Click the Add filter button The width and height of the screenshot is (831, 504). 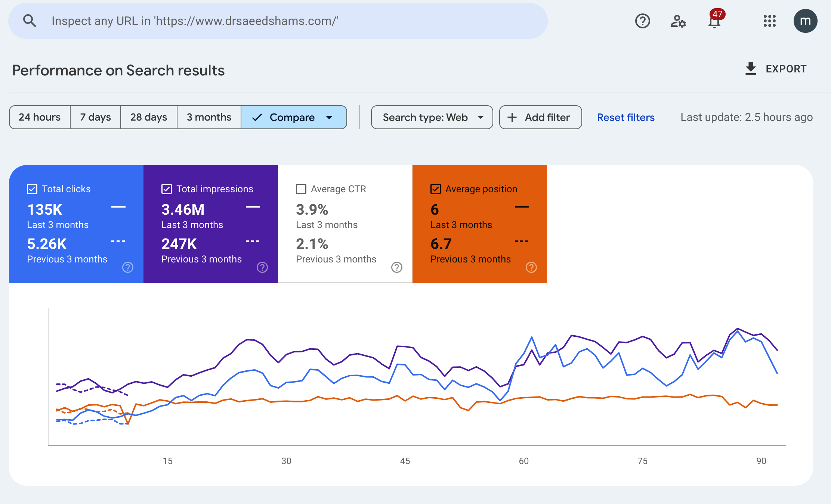click(x=540, y=117)
